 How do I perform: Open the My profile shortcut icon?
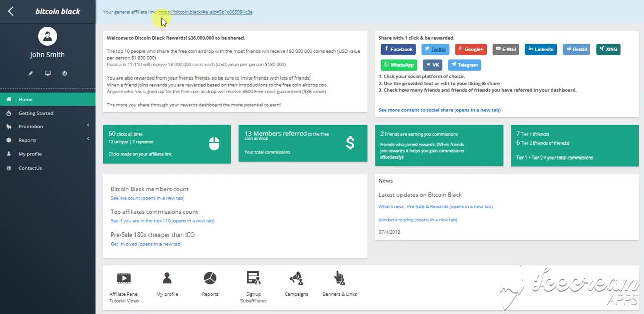click(x=167, y=278)
